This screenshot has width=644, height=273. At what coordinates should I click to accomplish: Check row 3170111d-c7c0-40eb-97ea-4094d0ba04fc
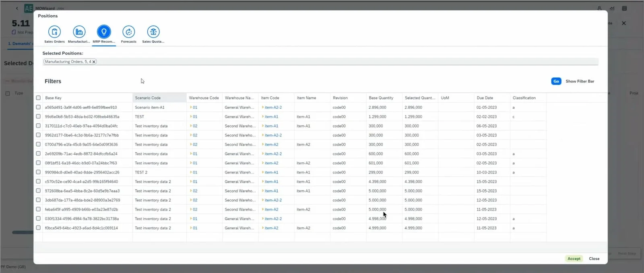pyautogui.click(x=38, y=126)
